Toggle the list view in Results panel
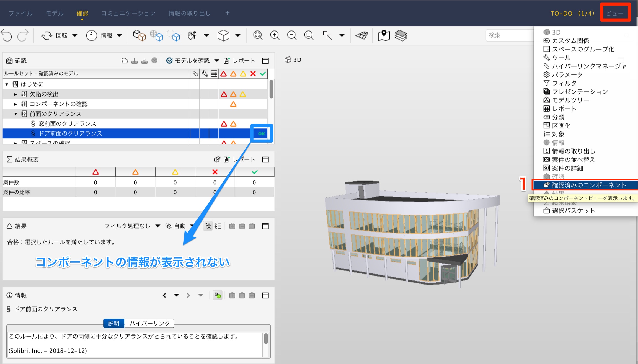Viewport: 638px width, 364px height. point(218,226)
